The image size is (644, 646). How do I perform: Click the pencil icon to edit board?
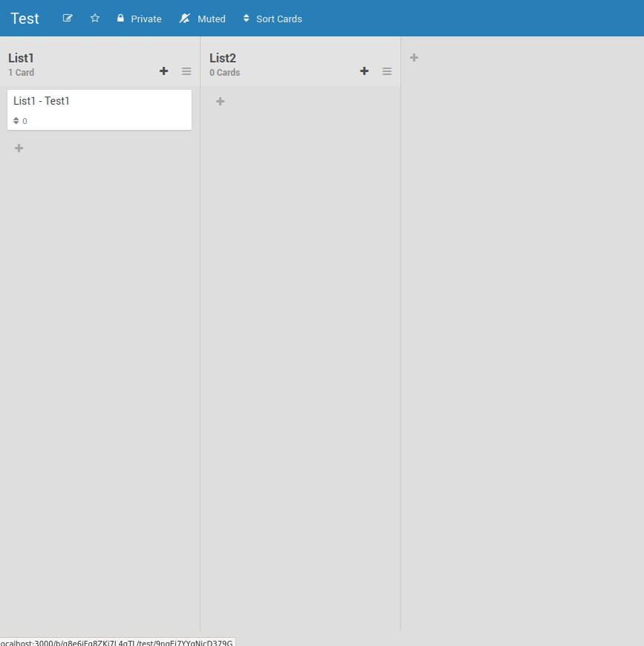tap(67, 18)
